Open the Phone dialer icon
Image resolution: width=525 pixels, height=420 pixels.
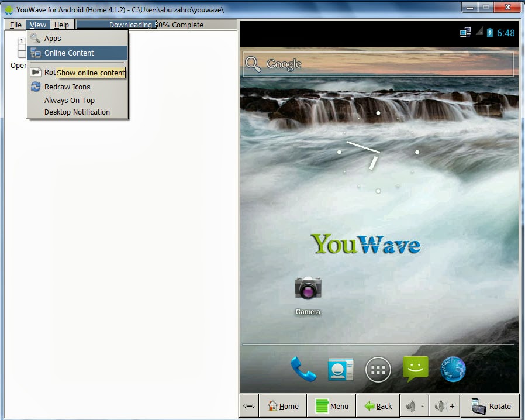(303, 369)
